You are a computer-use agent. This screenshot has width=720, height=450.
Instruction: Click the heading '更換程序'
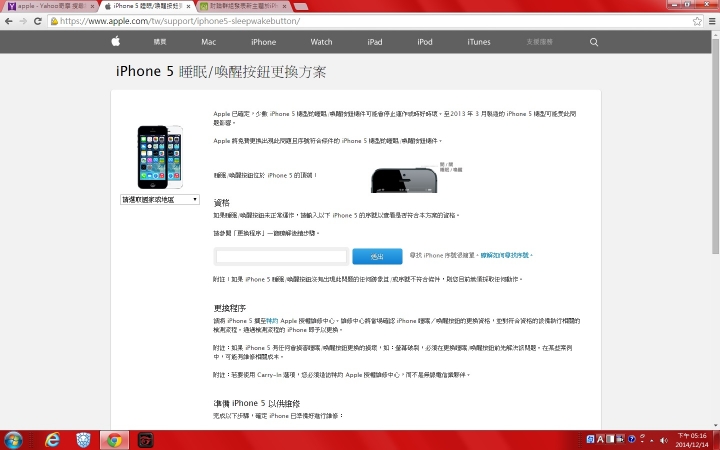tap(230, 308)
